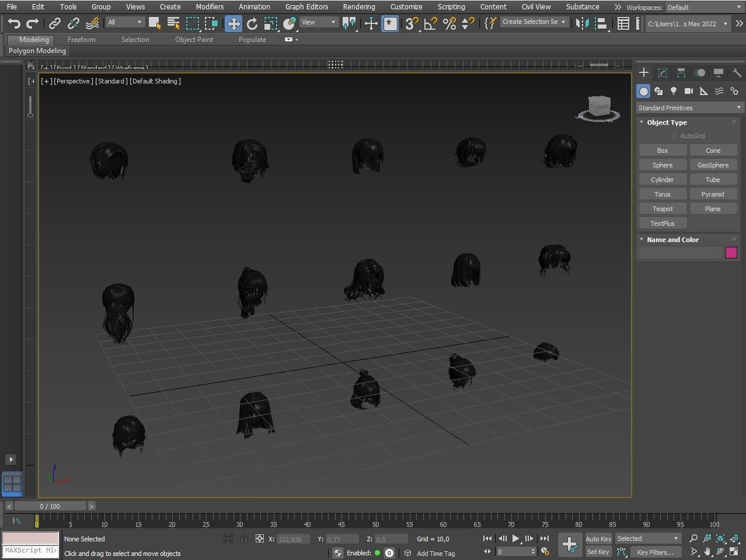Open the Scene Explorer toggle icon
This screenshot has width=746, height=560.
(x=623, y=23)
